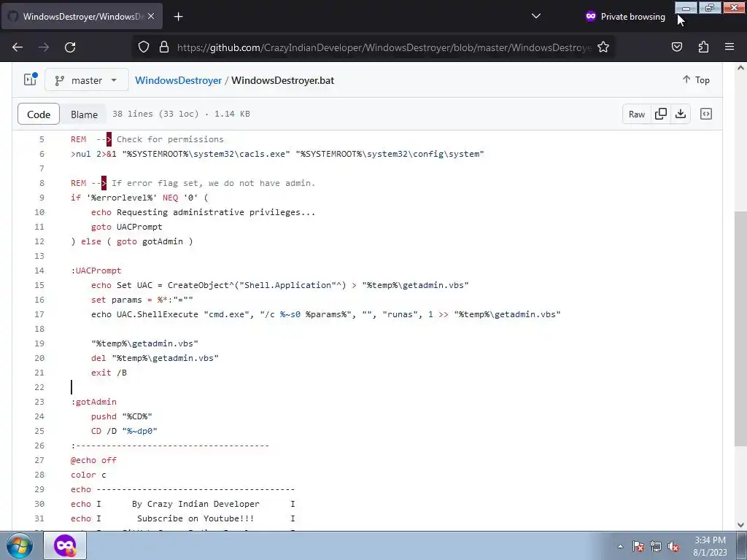This screenshot has height=560, width=747.
Task: Close the WindowsDestroyer browser tab
Action: pyautogui.click(x=150, y=16)
